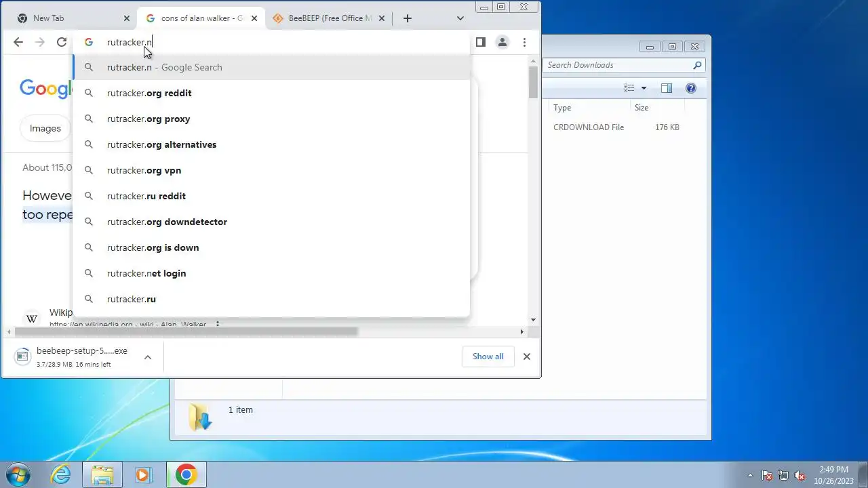Select suggestion rutracker.n - Google Search
This screenshot has width=868, height=488.
(x=271, y=67)
